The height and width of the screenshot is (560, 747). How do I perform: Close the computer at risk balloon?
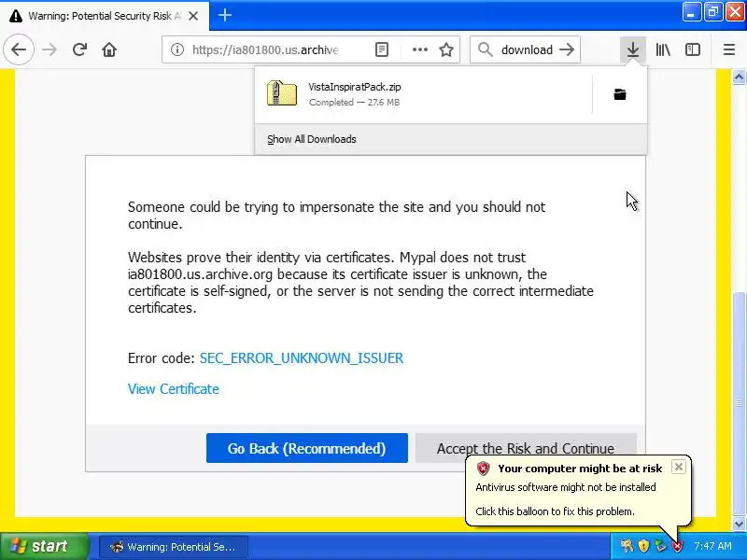(x=679, y=467)
